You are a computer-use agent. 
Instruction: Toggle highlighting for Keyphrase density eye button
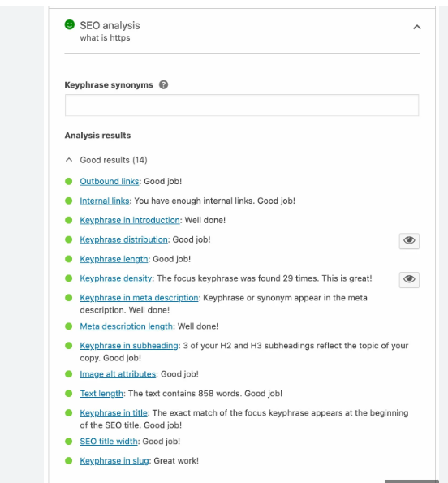click(x=409, y=280)
